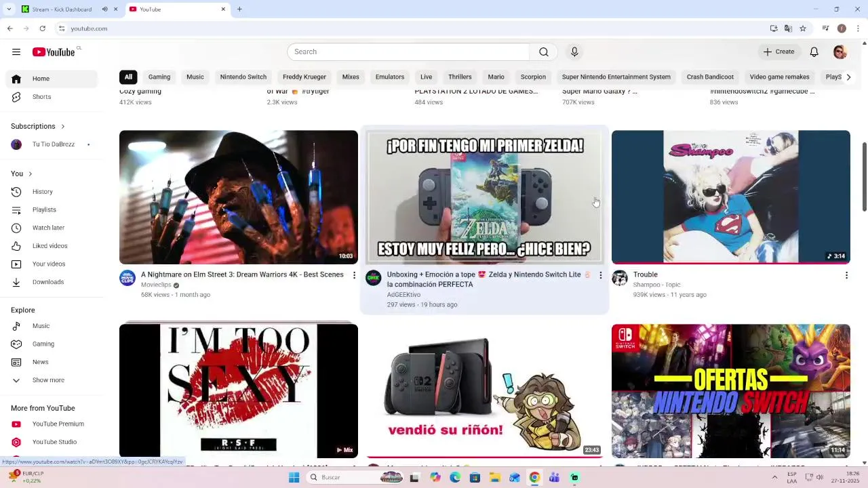The height and width of the screenshot is (488, 868).
Task: Show hidden system tray icons
Action: (774, 477)
